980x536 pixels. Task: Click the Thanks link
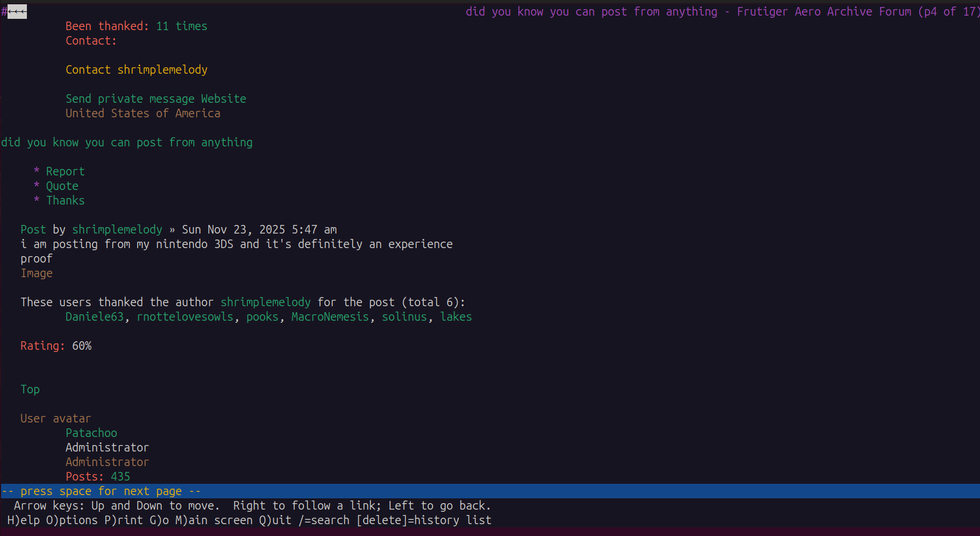point(65,201)
